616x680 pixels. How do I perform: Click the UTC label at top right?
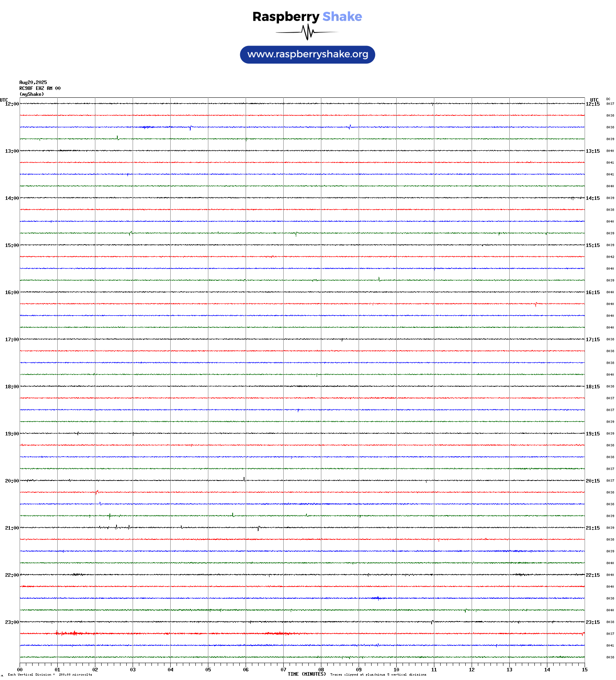(x=594, y=100)
